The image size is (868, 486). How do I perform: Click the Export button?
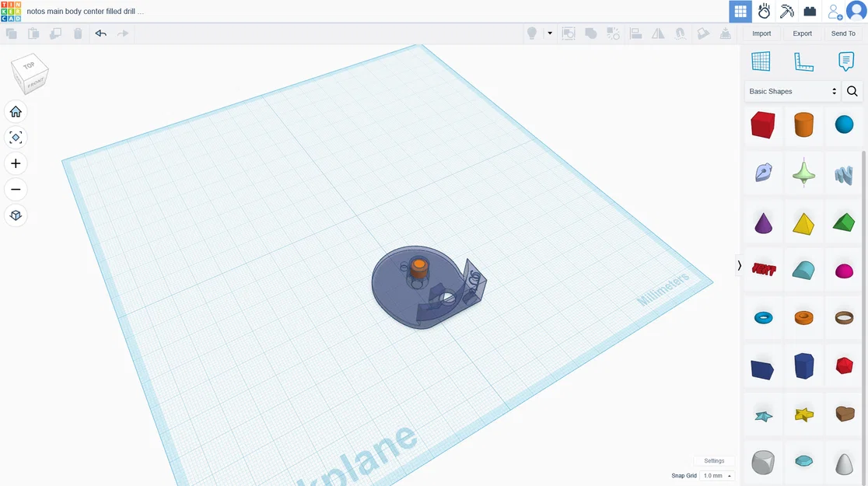(x=802, y=33)
